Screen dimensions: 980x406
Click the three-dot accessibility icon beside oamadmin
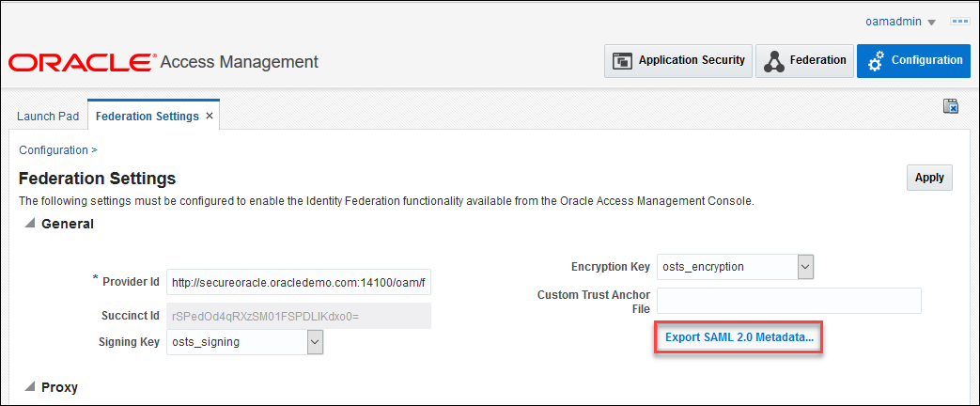click(959, 22)
